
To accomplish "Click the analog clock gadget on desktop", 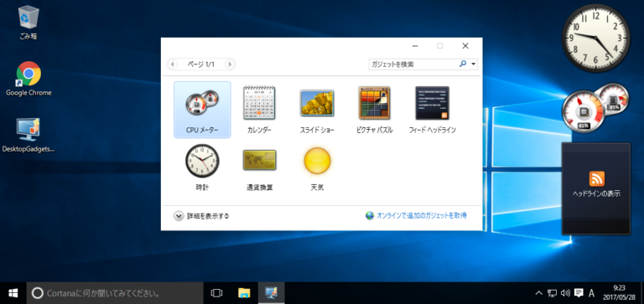I will point(595,39).
